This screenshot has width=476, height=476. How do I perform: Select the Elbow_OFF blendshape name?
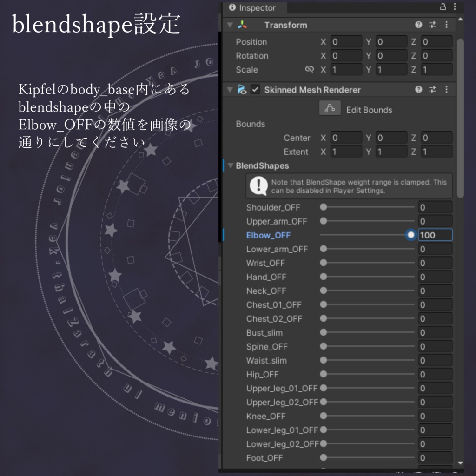coord(269,235)
